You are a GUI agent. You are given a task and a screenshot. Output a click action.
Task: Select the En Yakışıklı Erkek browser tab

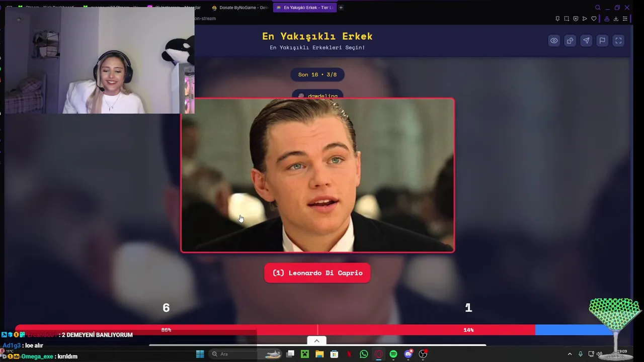tap(304, 8)
